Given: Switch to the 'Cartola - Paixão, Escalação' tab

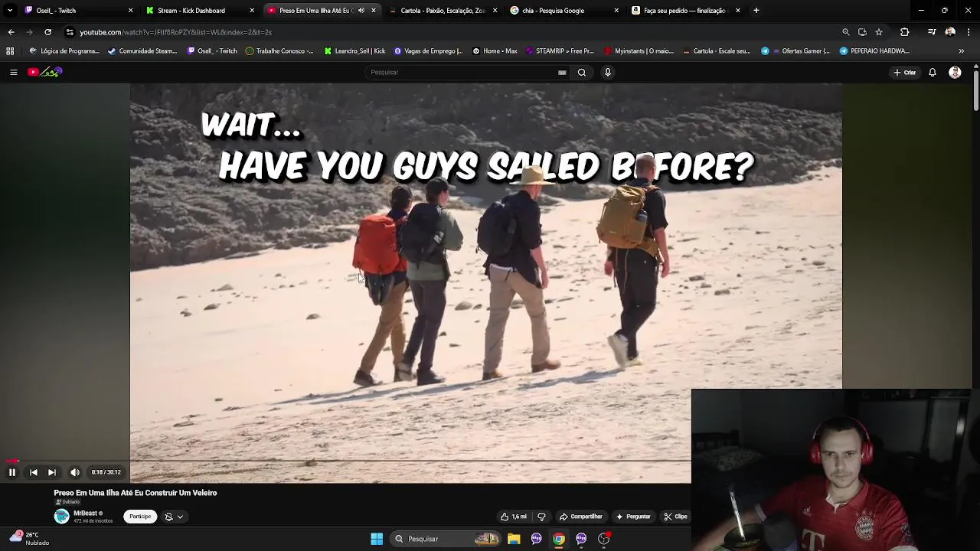Looking at the screenshot, I should (443, 11).
